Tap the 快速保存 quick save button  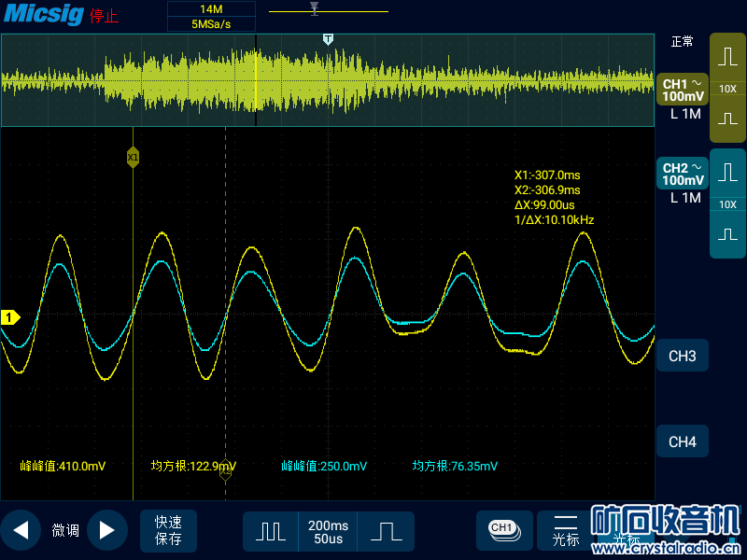(x=169, y=530)
